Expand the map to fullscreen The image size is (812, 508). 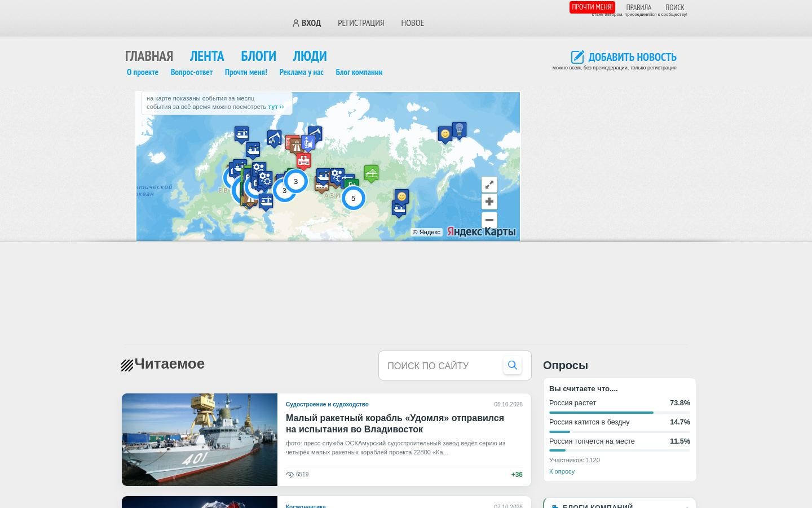(489, 185)
